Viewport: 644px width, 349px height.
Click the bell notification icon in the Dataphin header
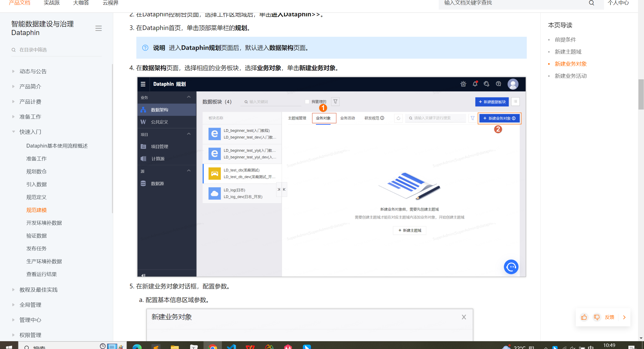(x=475, y=84)
